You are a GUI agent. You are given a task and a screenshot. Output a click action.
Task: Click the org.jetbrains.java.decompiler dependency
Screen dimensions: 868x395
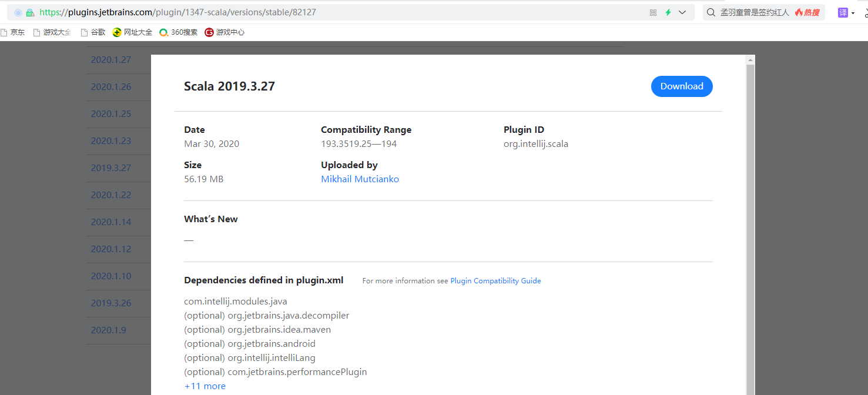289,316
